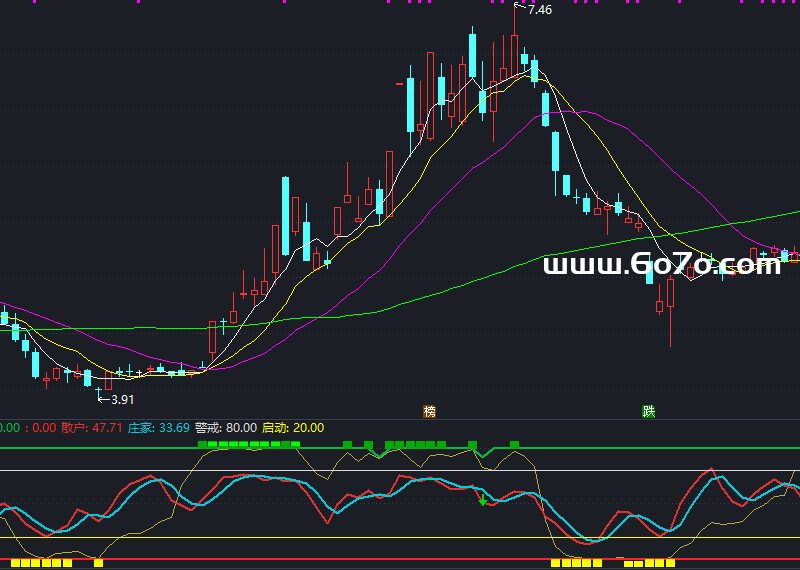Viewport: 800px width, 570px height.
Task: Click the green down arrow signal on indicator
Action: (x=483, y=500)
